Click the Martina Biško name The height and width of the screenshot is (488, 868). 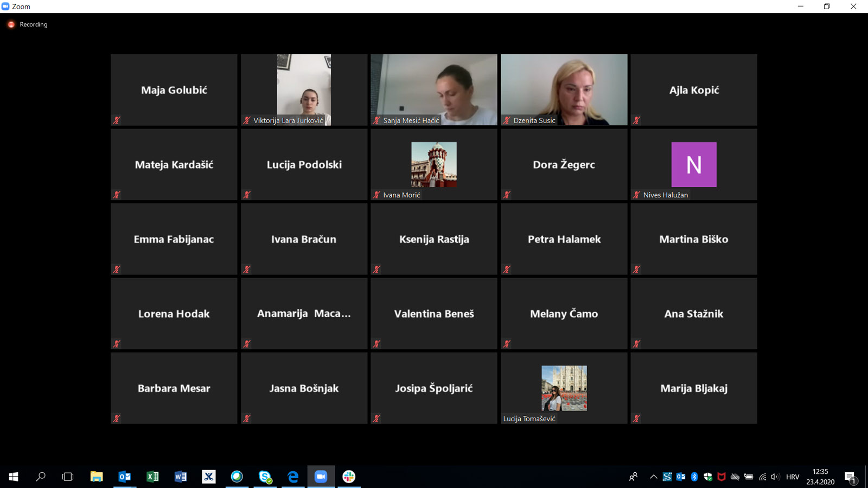pyautogui.click(x=694, y=239)
